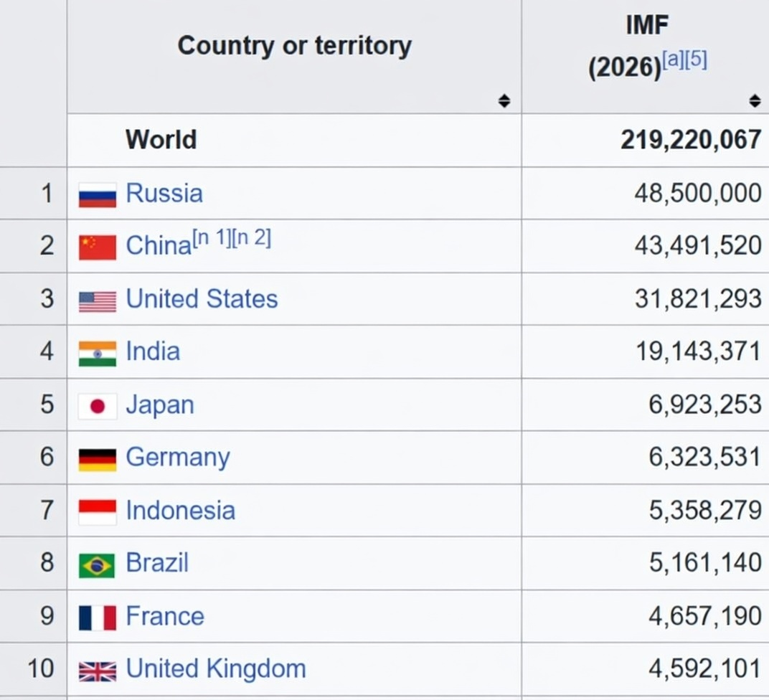Open the Country or territory column header
The height and width of the screenshot is (700, 769).
click(294, 45)
